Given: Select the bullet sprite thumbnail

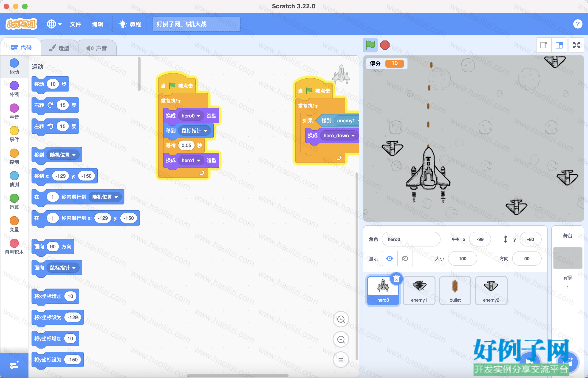Looking at the screenshot, I should click(x=455, y=291).
